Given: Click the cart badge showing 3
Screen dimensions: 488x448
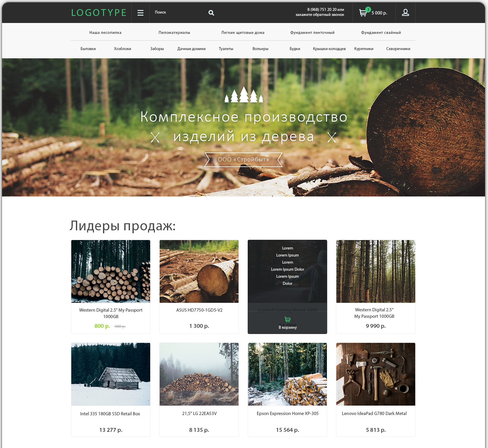Looking at the screenshot, I should [x=368, y=9].
